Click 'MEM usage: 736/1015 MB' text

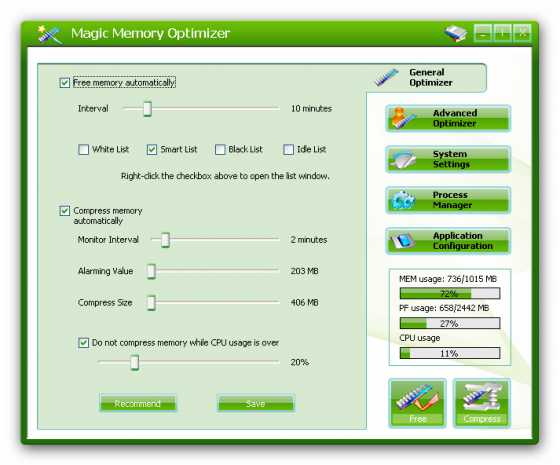pyautogui.click(x=448, y=279)
